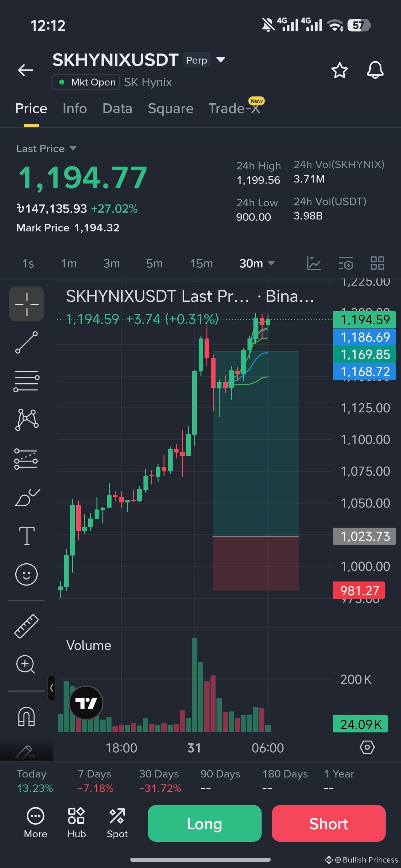Select the 3m chart interval
The image size is (401, 868).
pyautogui.click(x=112, y=263)
